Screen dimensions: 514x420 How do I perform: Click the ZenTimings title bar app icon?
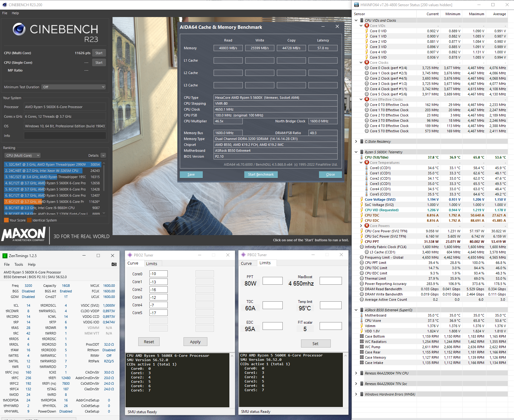[5, 256]
